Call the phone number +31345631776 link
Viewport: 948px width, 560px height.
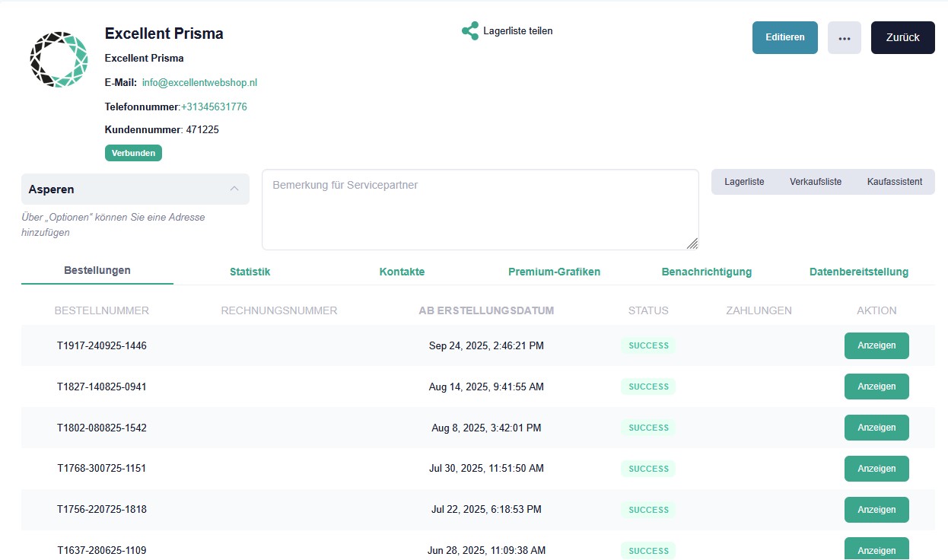[214, 107]
